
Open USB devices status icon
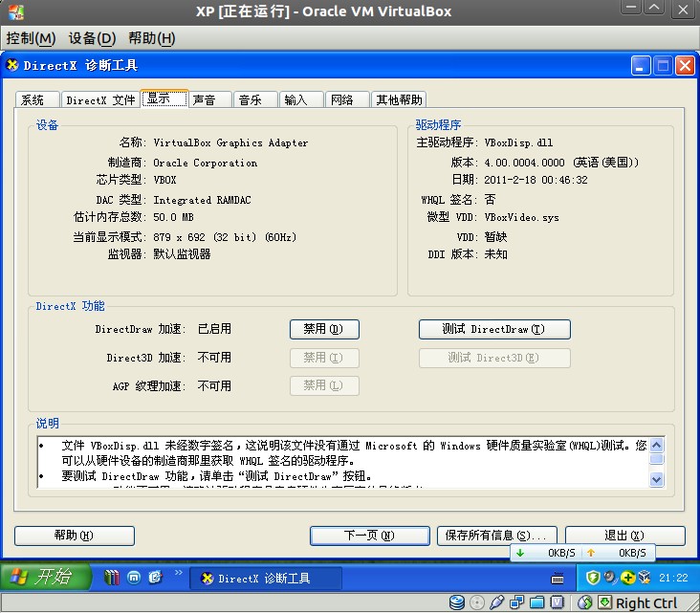[496, 602]
